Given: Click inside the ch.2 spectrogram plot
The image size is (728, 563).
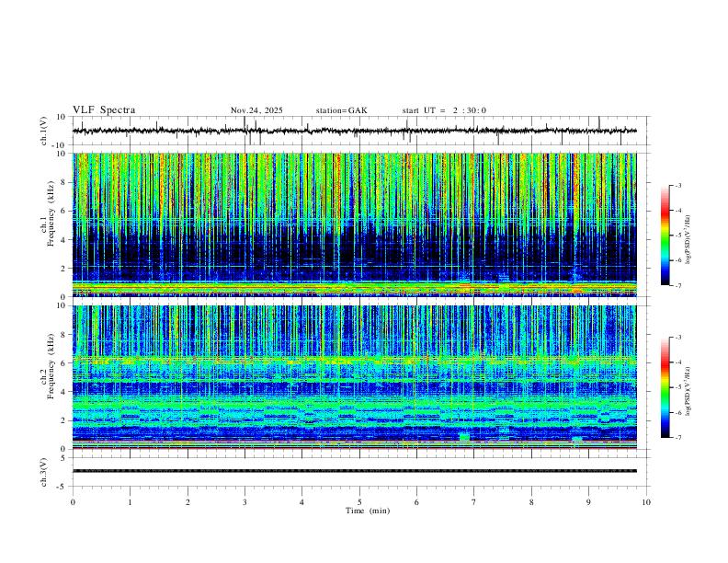Looking at the screenshot, I should (x=354, y=377).
